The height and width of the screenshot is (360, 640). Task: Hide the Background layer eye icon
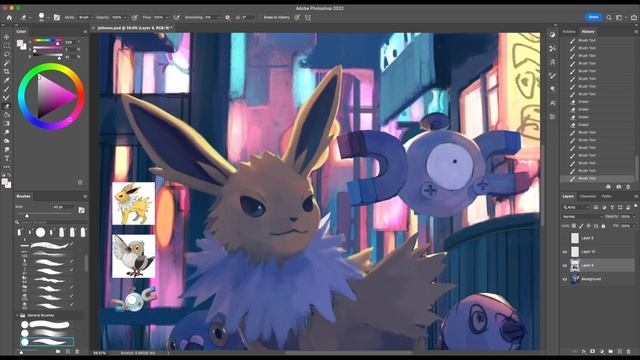click(565, 279)
